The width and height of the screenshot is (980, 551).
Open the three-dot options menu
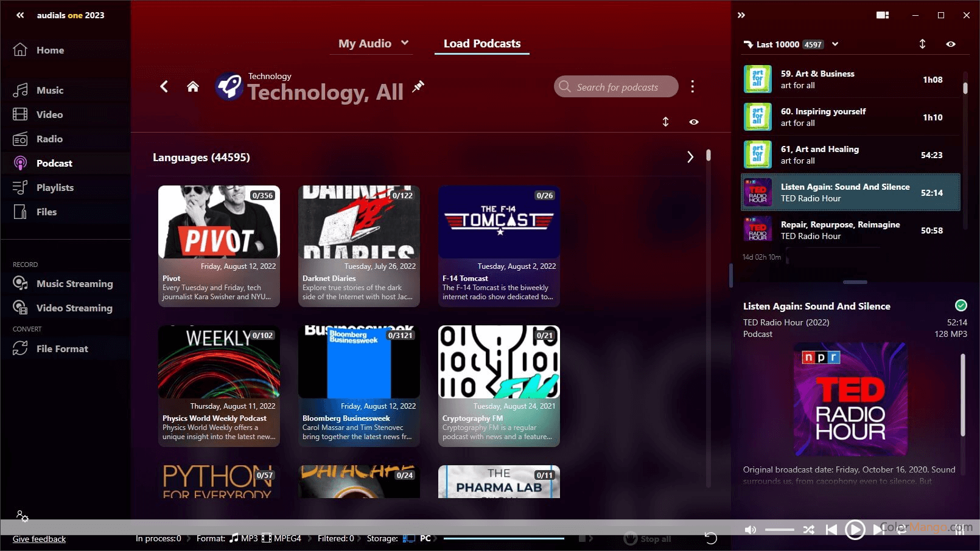click(692, 87)
